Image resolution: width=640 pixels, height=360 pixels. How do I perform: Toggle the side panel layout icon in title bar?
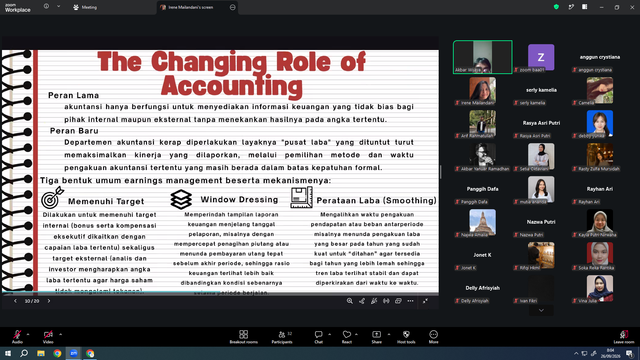[585, 7]
